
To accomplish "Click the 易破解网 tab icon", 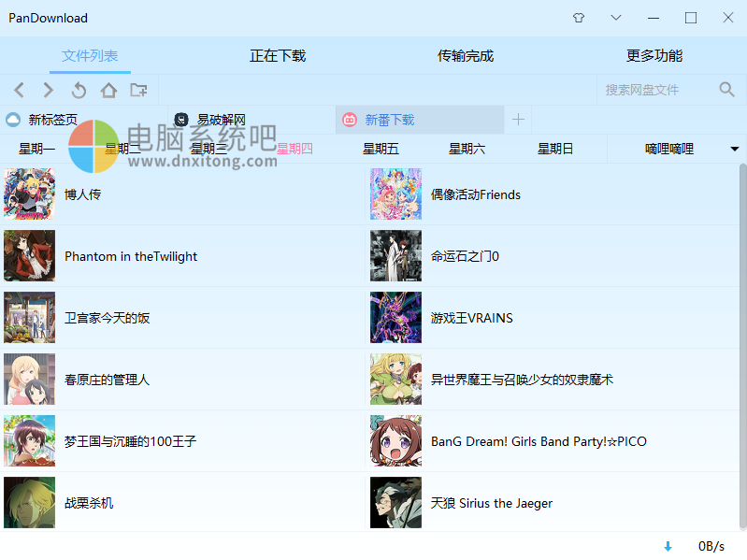I will pyautogui.click(x=181, y=120).
